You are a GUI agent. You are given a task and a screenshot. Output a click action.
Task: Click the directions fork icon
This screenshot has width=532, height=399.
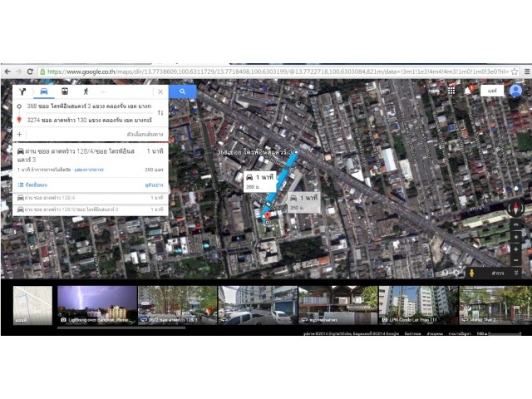point(22,91)
